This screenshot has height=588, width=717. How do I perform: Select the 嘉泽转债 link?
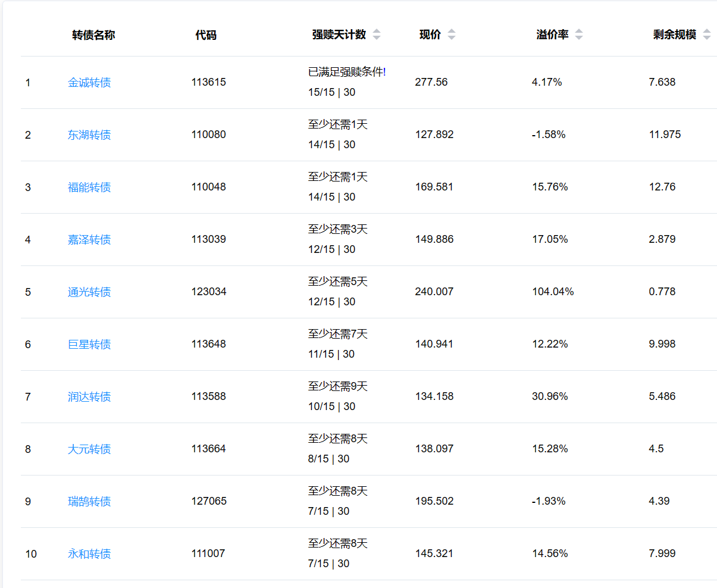tap(89, 240)
